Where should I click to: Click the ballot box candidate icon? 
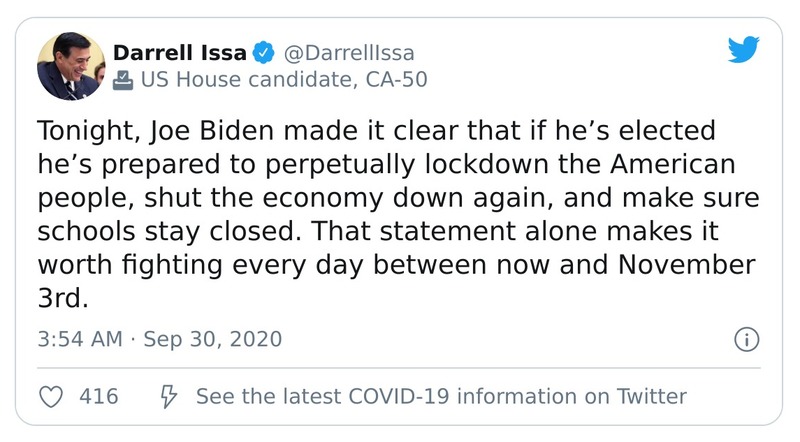[x=123, y=80]
